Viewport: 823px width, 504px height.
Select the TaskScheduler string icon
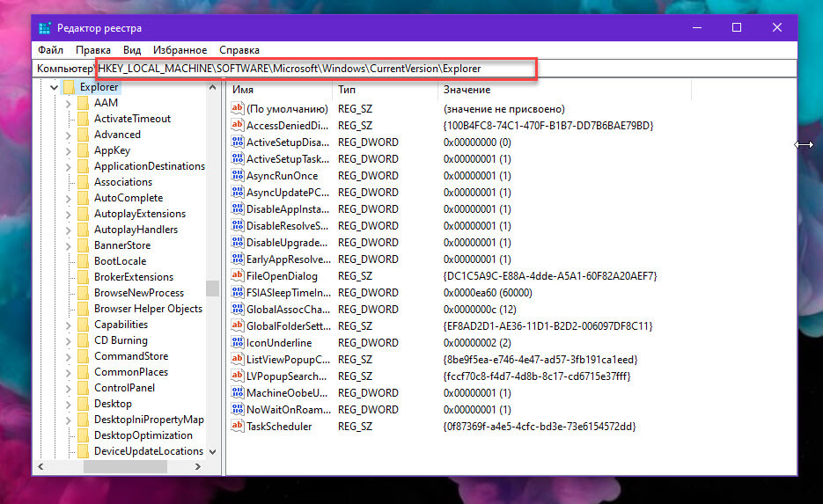(238, 427)
